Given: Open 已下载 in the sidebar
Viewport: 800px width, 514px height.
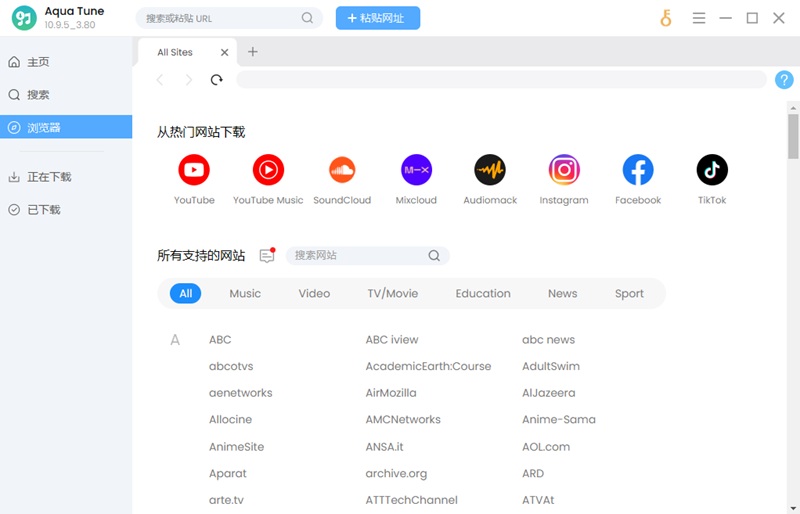Looking at the screenshot, I should coord(66,209).
